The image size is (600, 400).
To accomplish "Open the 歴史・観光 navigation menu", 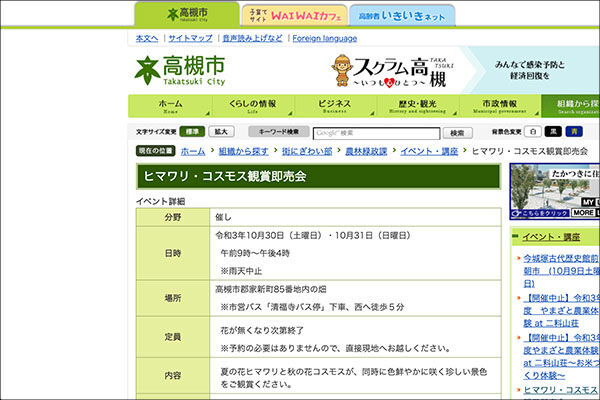I will click(x=418, y=106).
